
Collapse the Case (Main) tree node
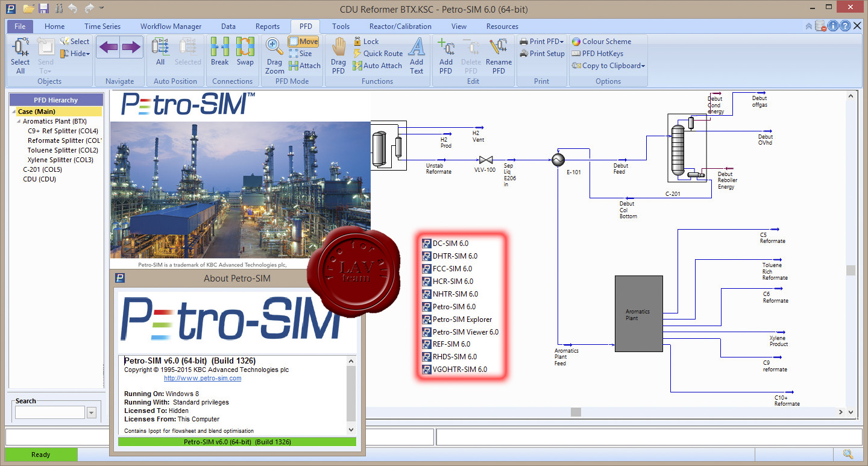(13, 112)
